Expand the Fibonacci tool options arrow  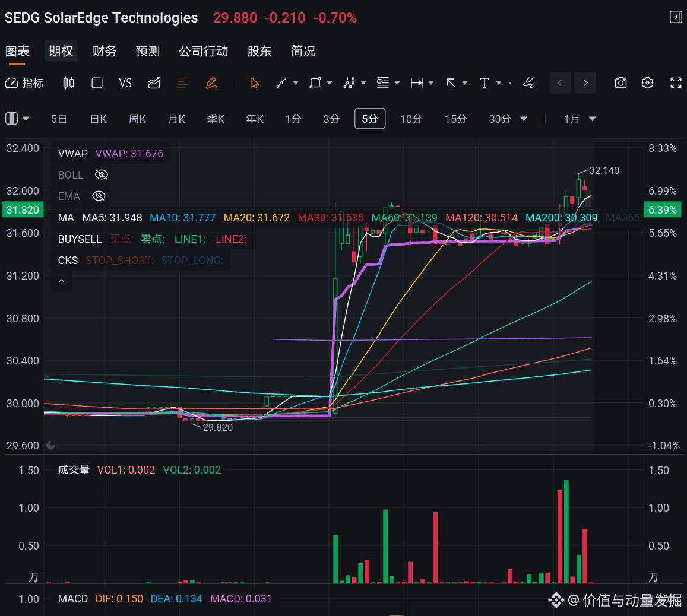397,82
